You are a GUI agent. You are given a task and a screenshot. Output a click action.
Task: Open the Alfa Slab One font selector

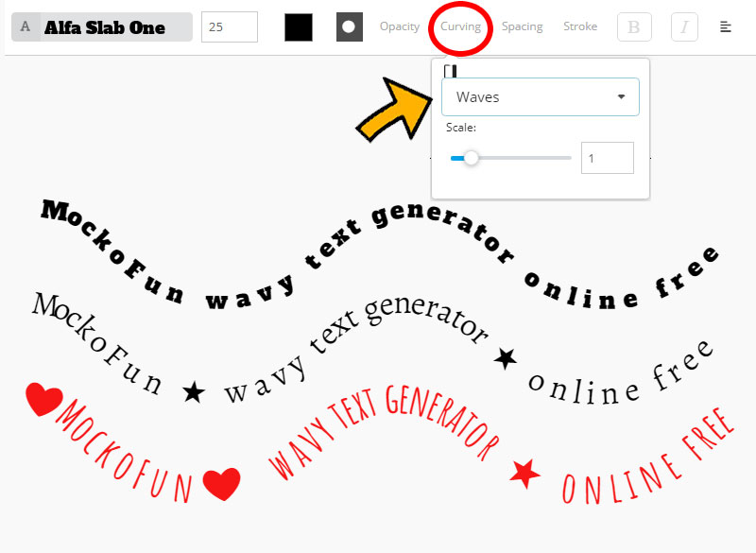pos(102,27)
